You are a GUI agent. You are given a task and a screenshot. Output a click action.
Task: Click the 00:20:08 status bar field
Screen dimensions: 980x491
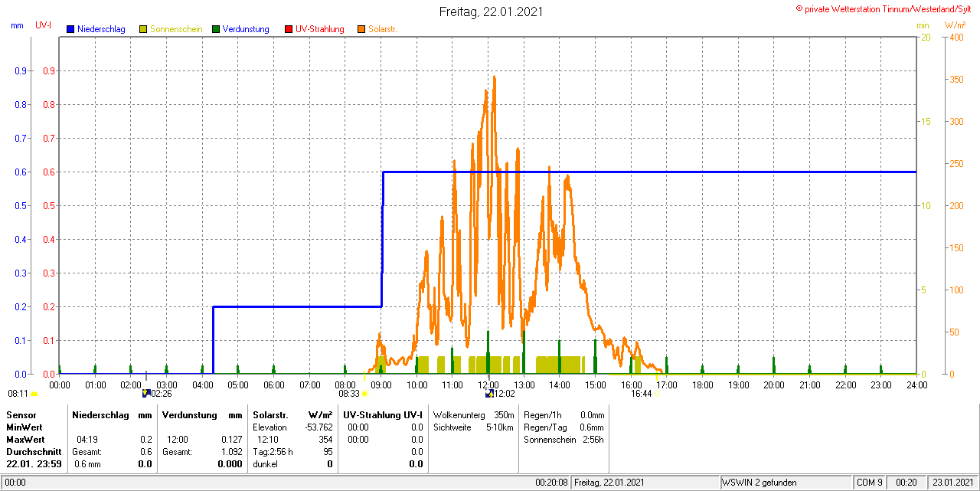(551, 483)
